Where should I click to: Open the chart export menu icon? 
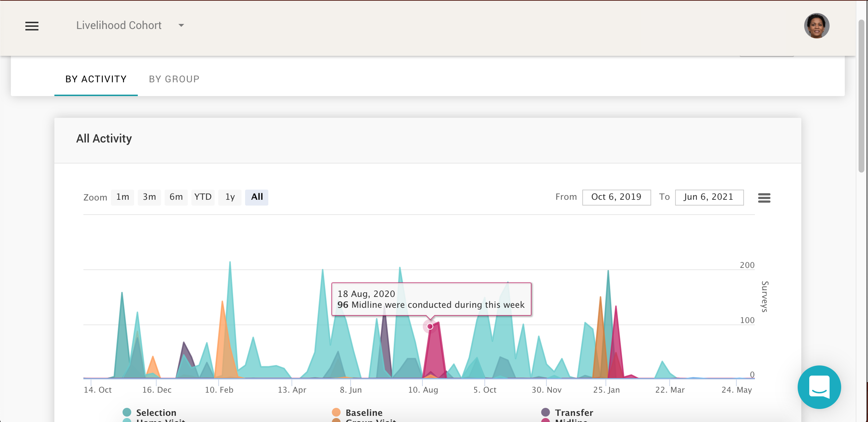[764, 198]
